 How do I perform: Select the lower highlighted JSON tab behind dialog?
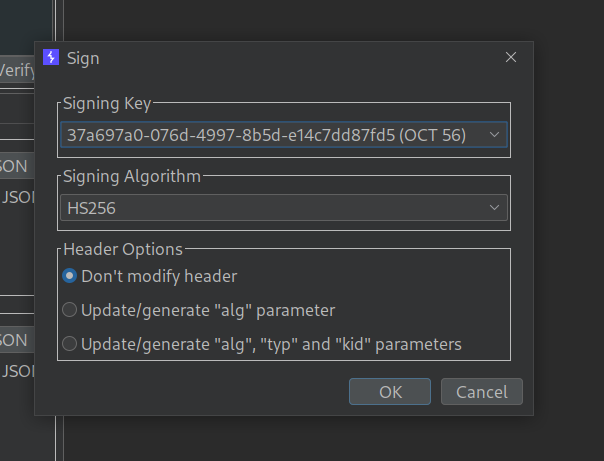pos(15,340)
